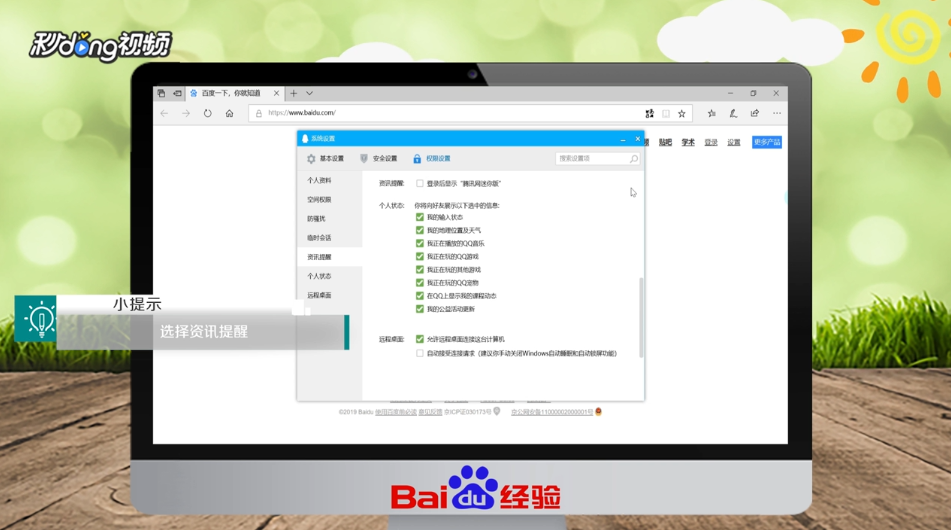Add Baidu page to favorites star
This screenshot has height=530, width=951.
click(x=682, y=113)
